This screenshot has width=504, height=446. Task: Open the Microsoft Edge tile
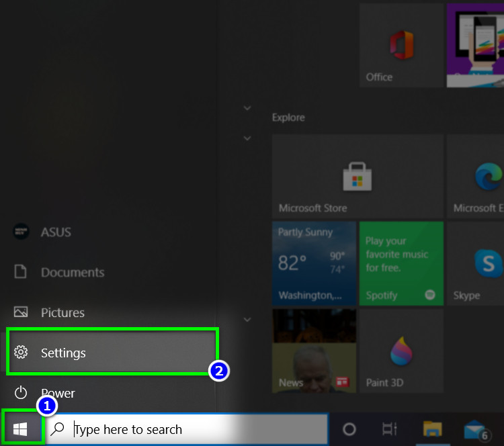[475, 177]
